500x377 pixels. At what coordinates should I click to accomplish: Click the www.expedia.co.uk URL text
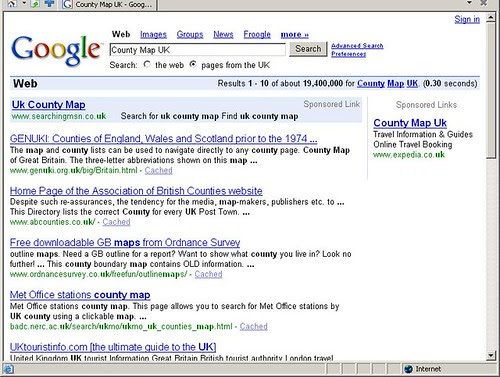409,155
